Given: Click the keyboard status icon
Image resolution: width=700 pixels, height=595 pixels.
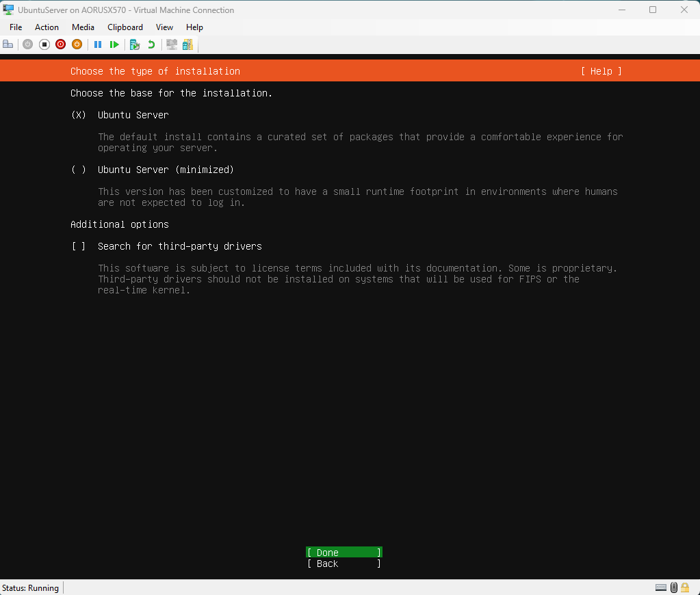Looking at the screenshot, I should [x=661, y=587].
